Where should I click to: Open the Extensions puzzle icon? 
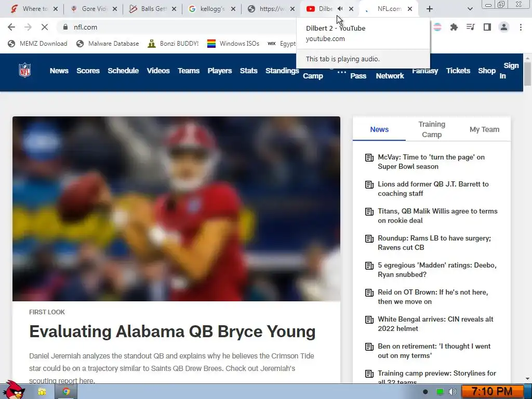[x=454, y=27]
